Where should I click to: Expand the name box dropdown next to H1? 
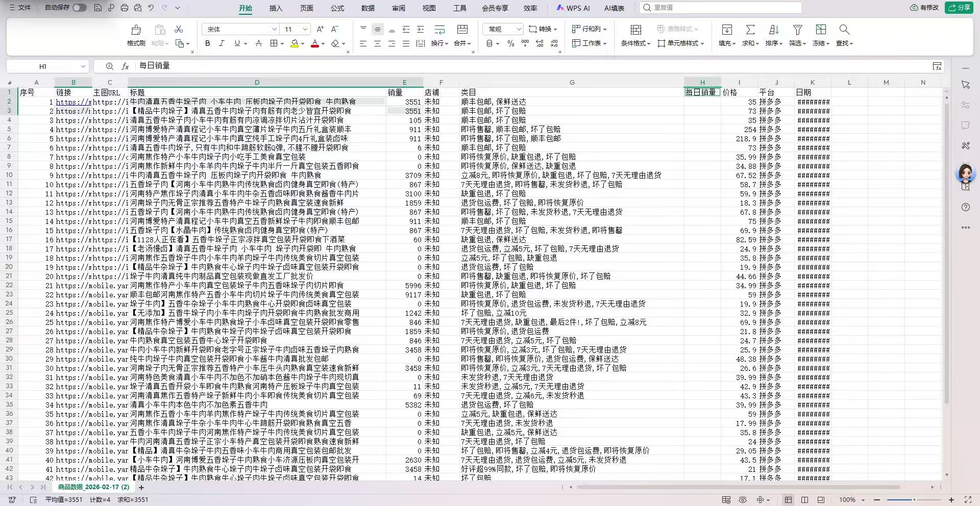[83, 66]
